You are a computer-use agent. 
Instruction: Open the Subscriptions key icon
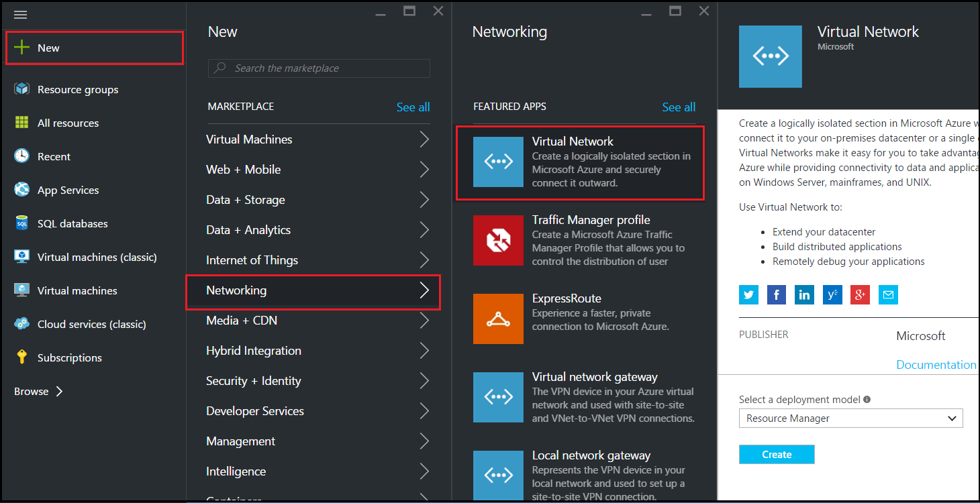[22, 357]
